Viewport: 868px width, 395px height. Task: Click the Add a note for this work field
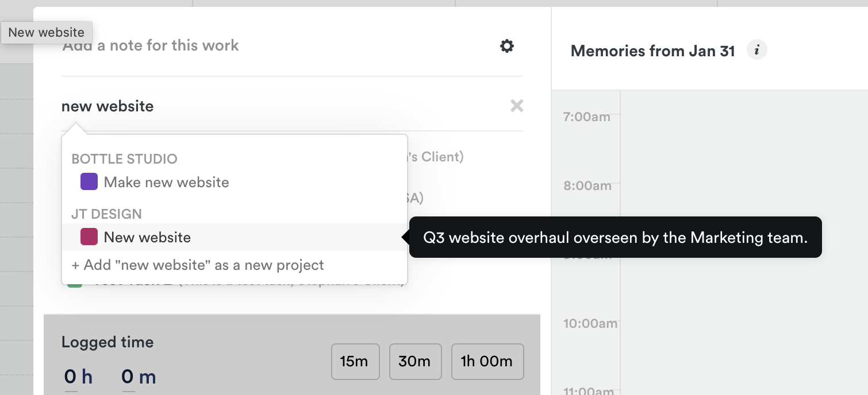point(150,45)
